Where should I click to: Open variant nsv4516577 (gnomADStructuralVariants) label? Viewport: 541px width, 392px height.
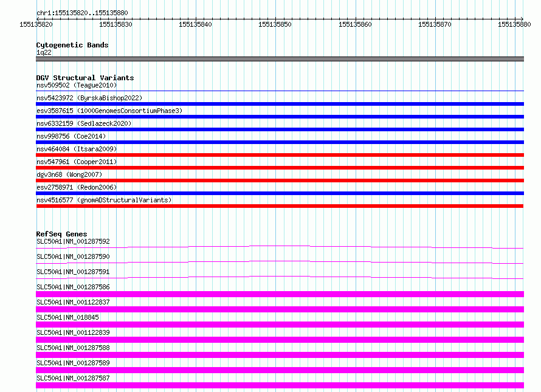pyautogui.click(x=104, y=200)
